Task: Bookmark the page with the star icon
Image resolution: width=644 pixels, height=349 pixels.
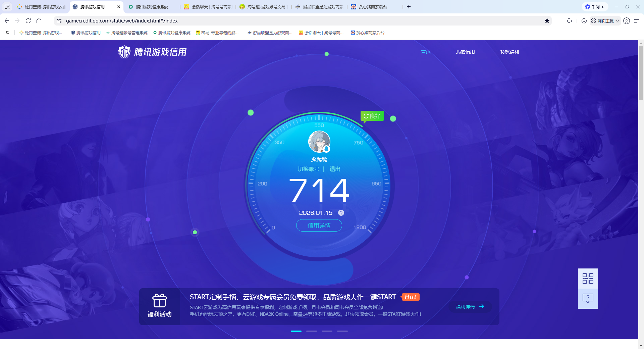Action: pyautogui.click(x=547, y=20)
